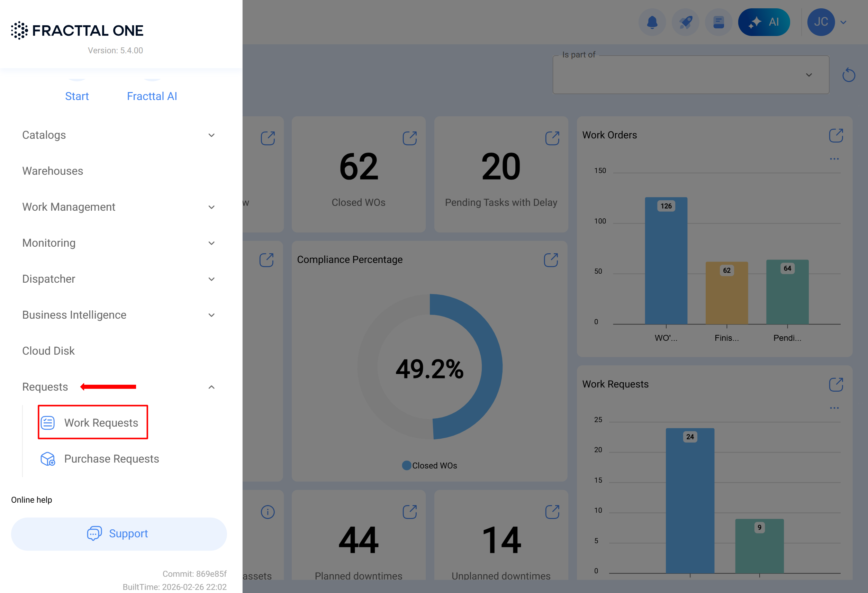
Task: Click the info icon on assets card
Action: (268, 512)
